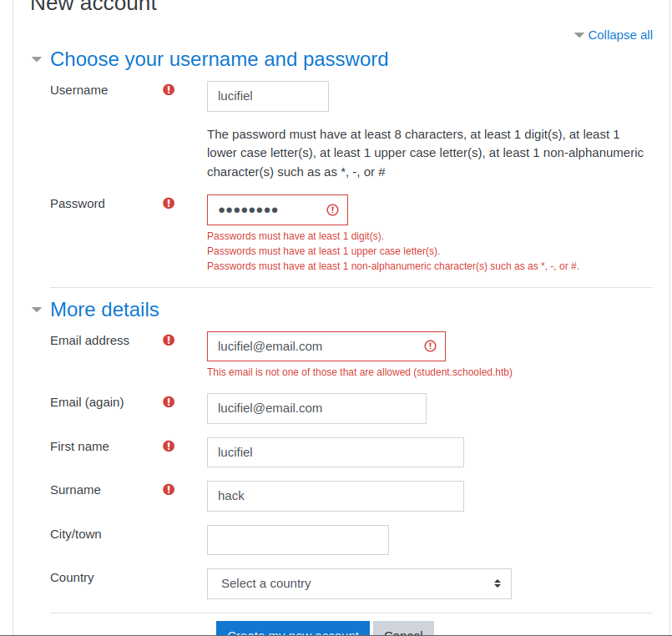Click the More details heading
The height and width of the screenshot is (636, 672).
click(x=104, y=310)
